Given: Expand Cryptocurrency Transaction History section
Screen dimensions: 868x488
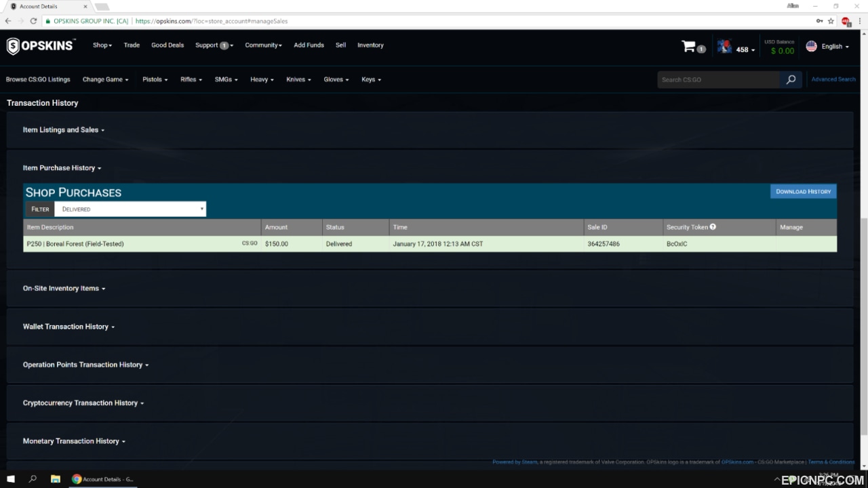Looking at the screenshot, I should (x=83, y=403).
